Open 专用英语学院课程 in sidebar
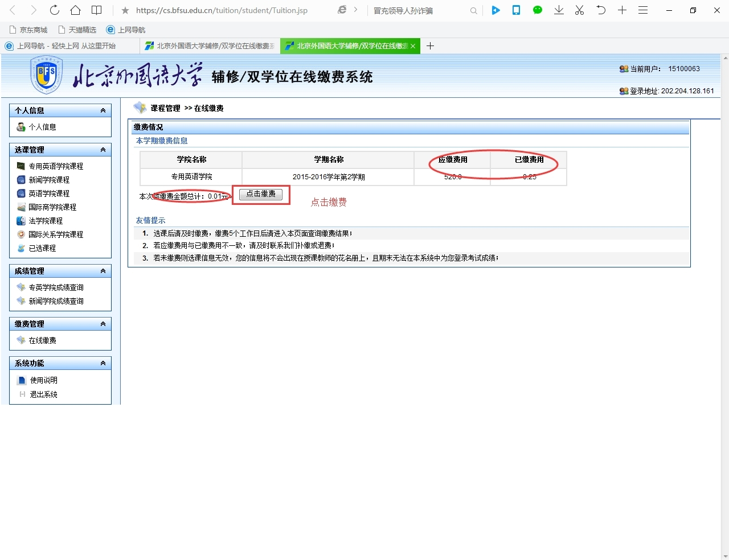 [56, 166]
